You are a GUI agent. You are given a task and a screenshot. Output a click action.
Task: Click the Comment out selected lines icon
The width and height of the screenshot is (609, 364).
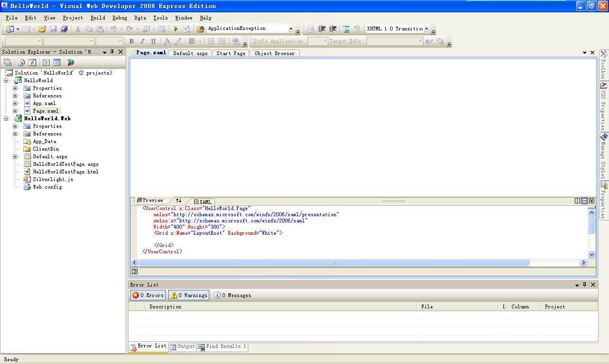(346, 29)
